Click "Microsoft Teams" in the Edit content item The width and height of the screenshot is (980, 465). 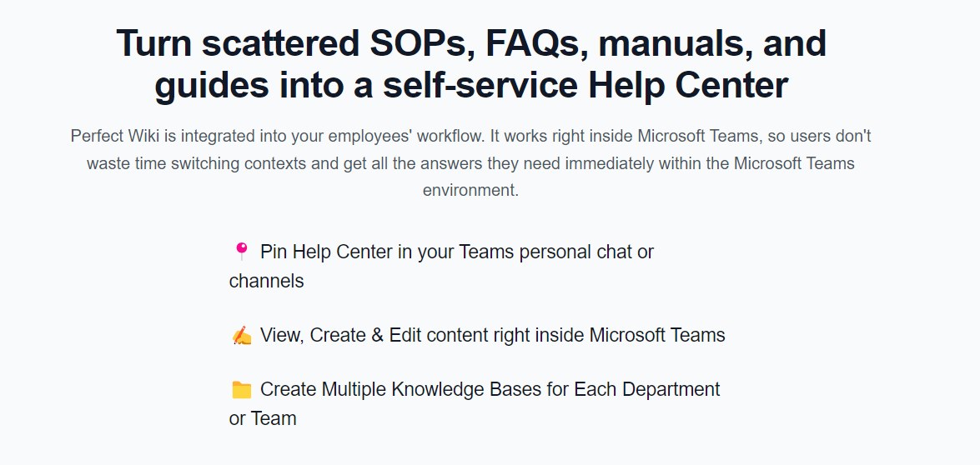(657, 335)
